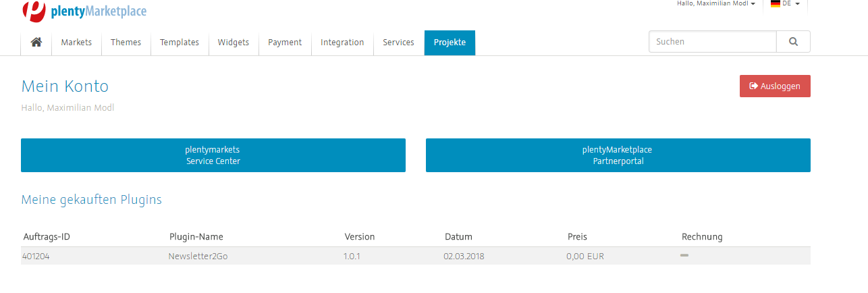Image resolution: width=868 pixels, height=293 pixels.
Task: Open the DE language dropdown
Action: (785, 3)
